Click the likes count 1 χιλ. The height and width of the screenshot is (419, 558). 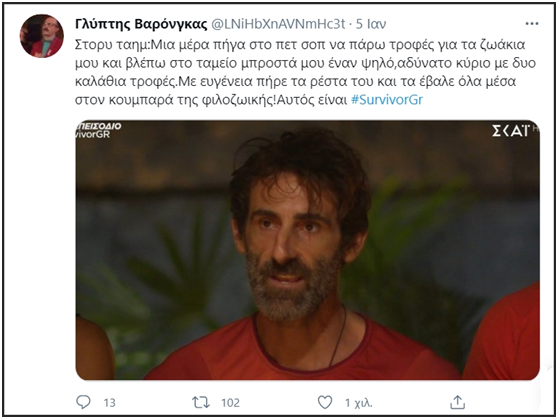[x=358, y=403]
